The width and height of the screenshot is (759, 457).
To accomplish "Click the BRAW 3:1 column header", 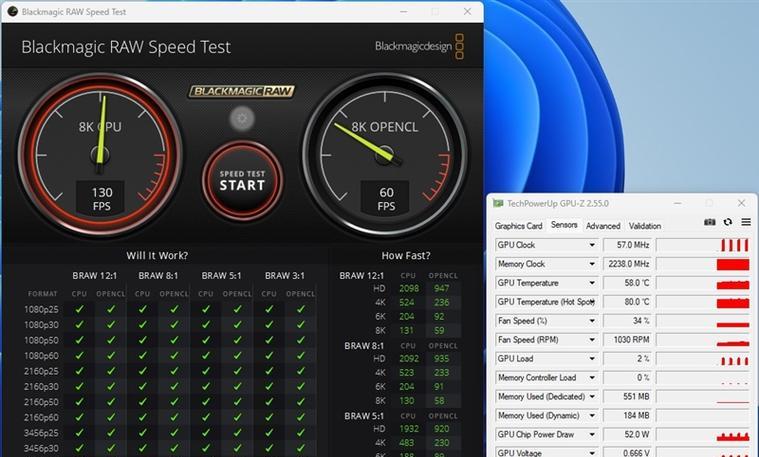I will point(285,275).
